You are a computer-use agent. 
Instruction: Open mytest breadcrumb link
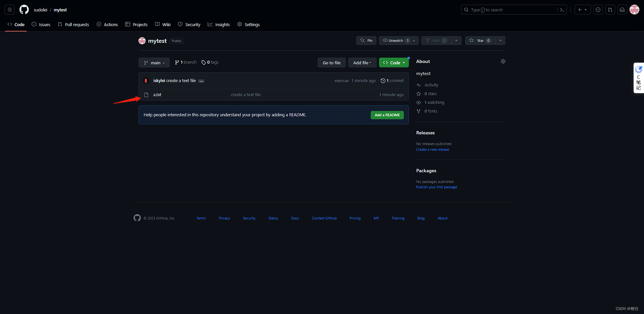tap(60, 10)
